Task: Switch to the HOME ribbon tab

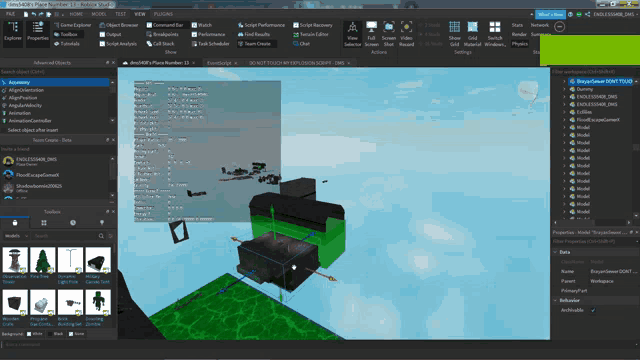Action: point(76,14)
